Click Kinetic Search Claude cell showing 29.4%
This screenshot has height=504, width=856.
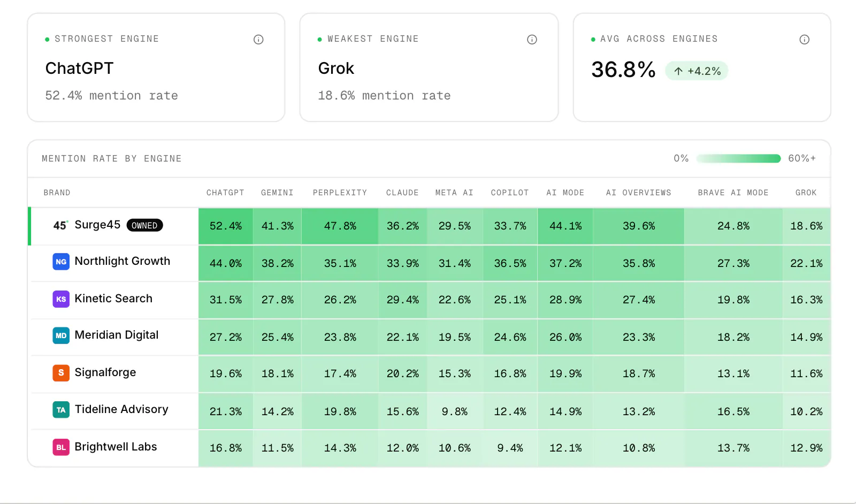(402, 300)
